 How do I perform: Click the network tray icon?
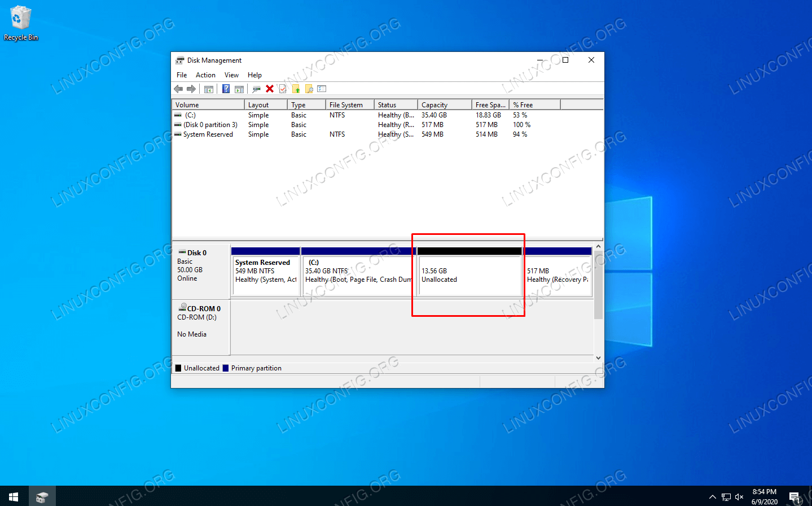tap(726, 497)
